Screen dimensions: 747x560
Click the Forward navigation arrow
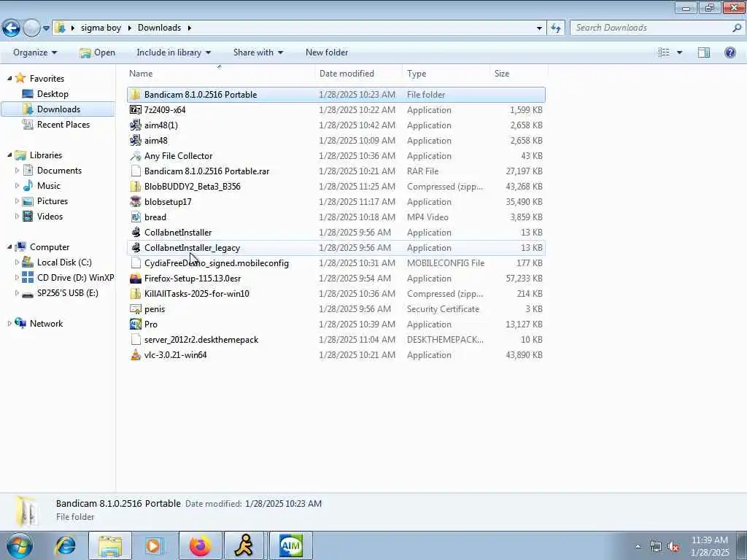tap(31, 28)
